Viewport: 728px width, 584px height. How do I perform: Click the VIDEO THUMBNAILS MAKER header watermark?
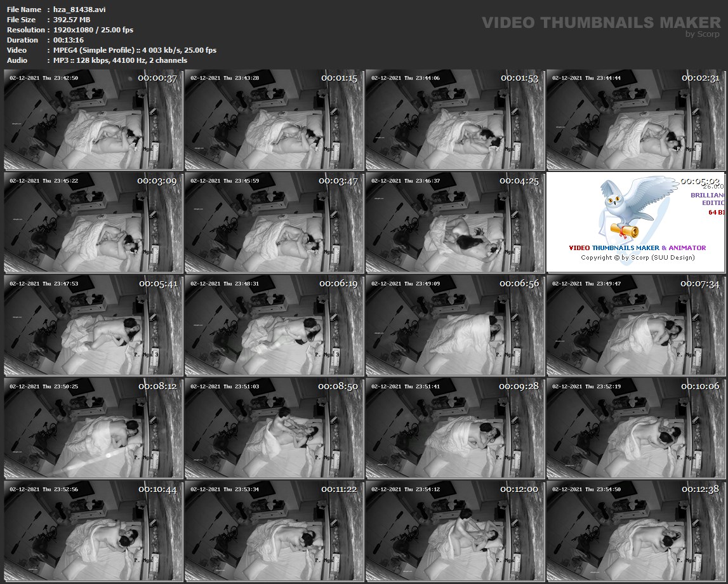click(600, 23)
